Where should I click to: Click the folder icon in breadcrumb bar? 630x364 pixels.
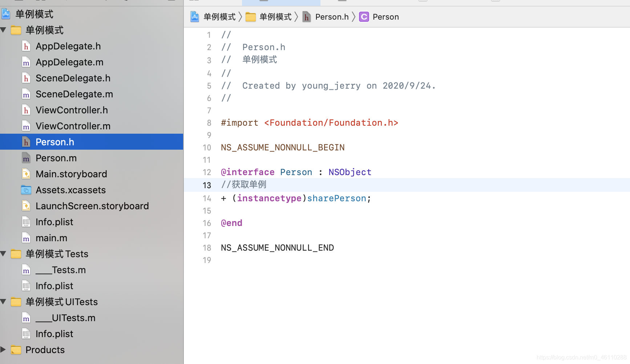251,17
